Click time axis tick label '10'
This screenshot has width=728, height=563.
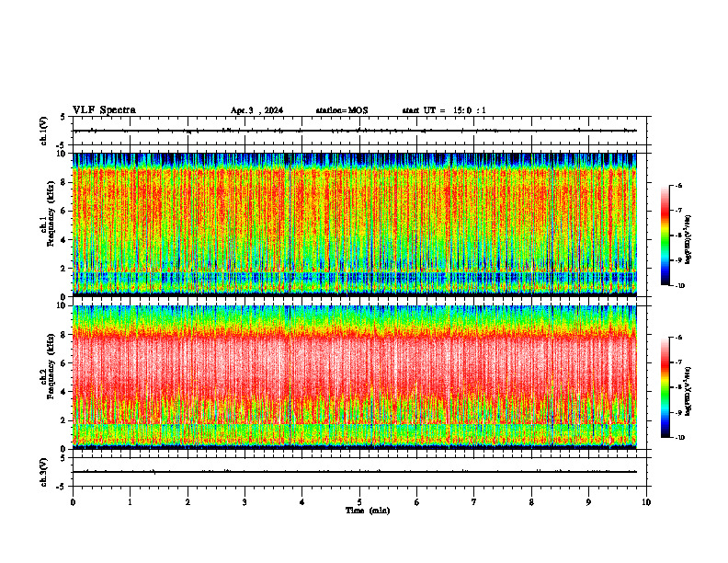click(x=646, y=502)
